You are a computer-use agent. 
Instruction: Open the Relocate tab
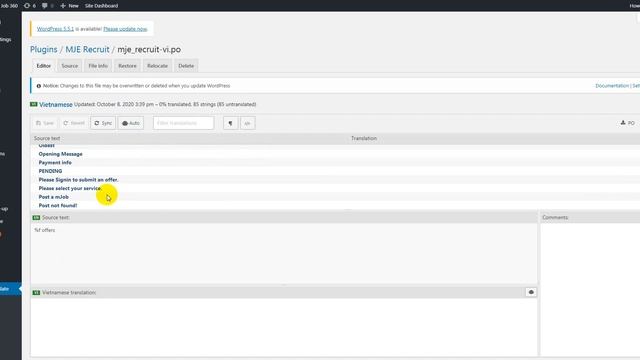(x=157, y=66)
